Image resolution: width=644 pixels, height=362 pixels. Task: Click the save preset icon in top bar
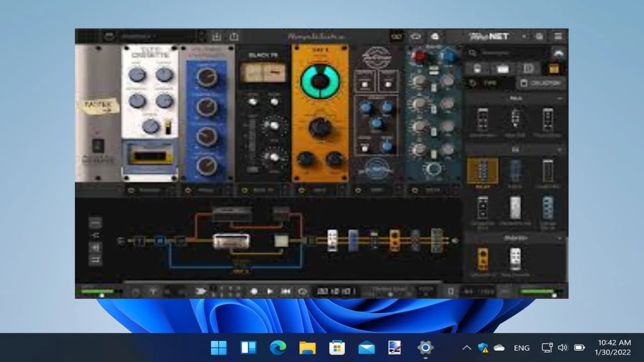tap(216, 36)
